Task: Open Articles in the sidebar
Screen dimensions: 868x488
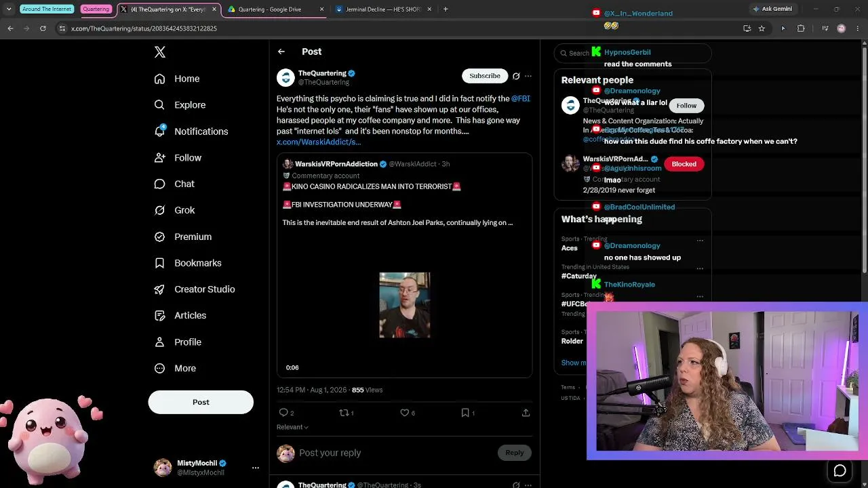Action: [x=180, y=315]
